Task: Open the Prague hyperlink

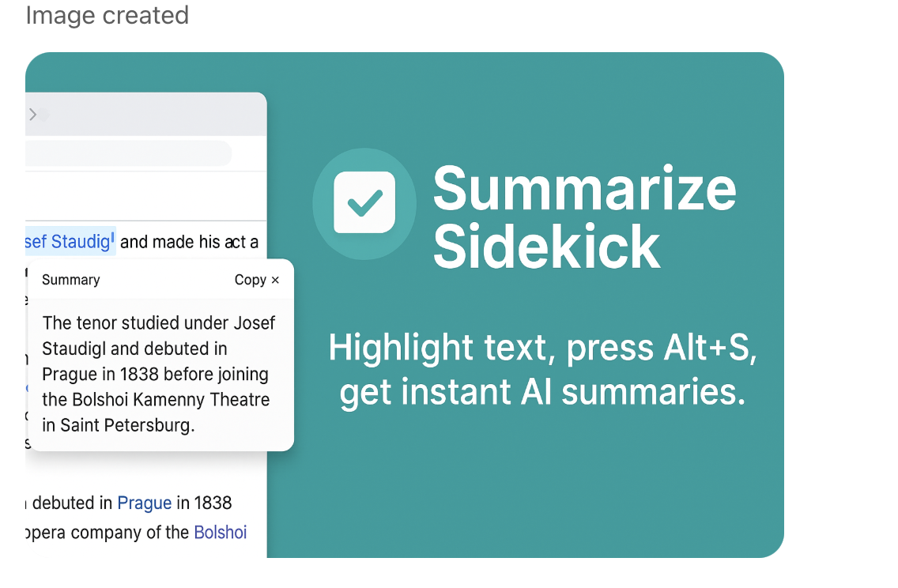Action: click(x=145, y=503)
